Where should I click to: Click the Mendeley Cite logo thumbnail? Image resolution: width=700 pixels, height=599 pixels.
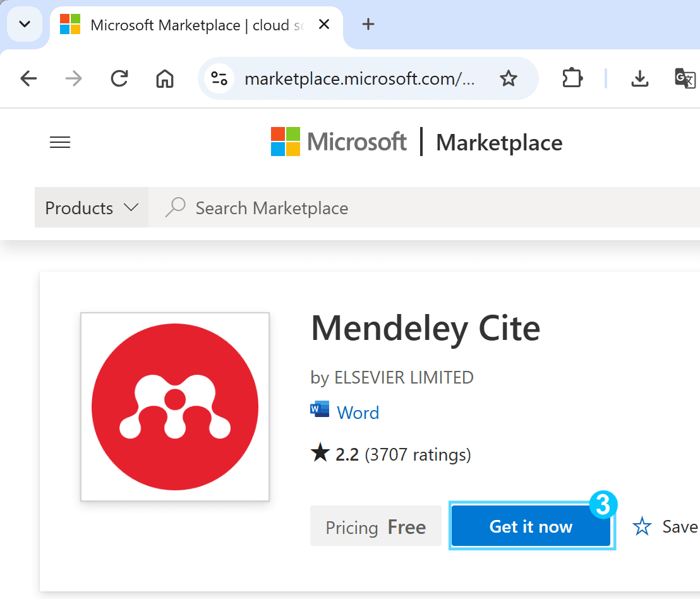[x=175, y=407]
